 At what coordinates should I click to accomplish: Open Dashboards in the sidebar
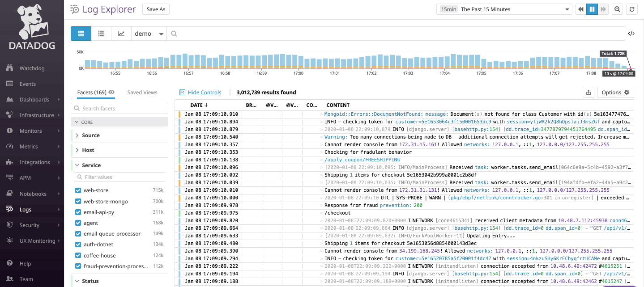click(x=34, y=100)
